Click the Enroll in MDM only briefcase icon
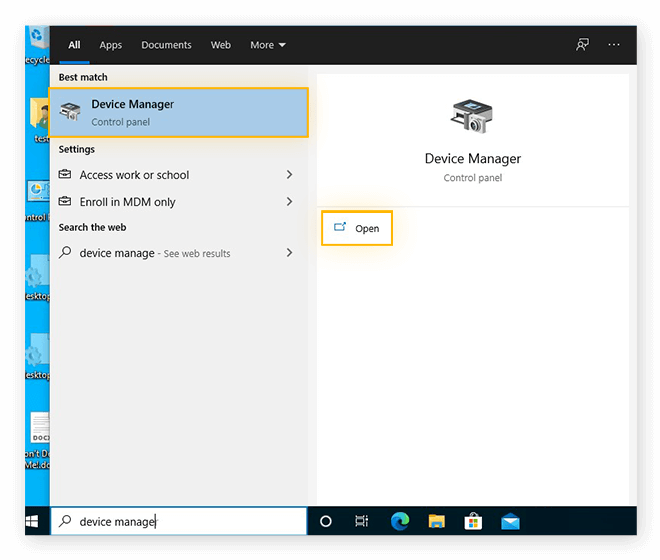 [x=65, y=201]
